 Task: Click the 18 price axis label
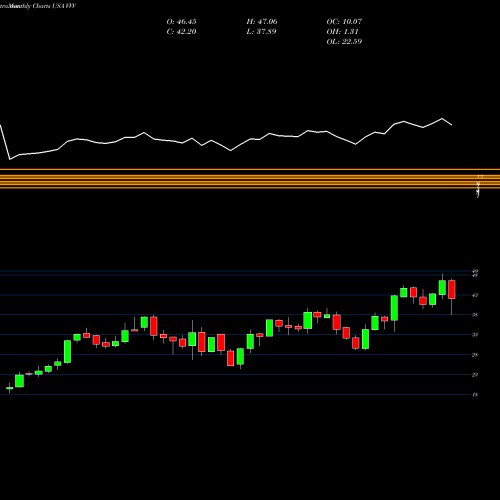click(x=475, y=395)
